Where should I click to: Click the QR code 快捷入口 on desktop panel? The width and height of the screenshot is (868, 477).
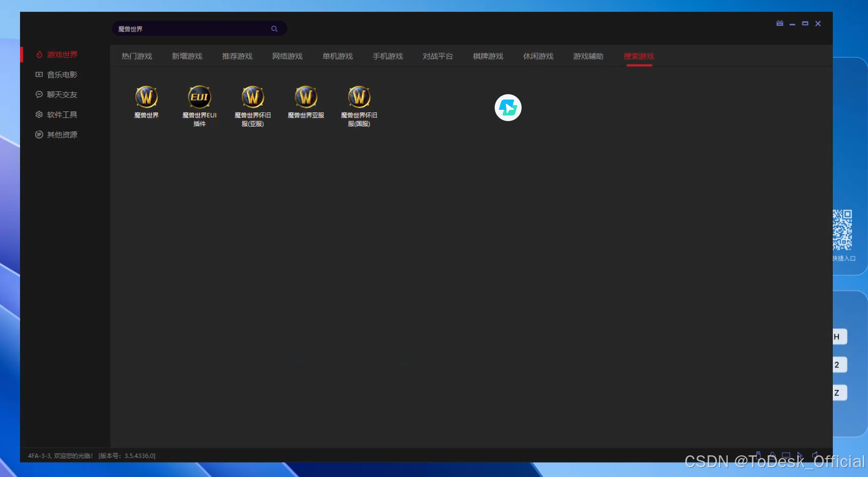coord(842,230)
